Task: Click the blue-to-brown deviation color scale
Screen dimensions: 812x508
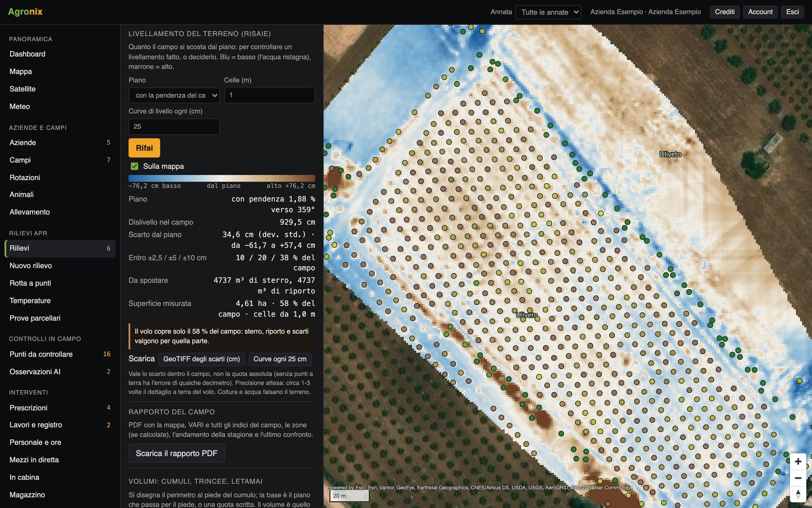Action: (222, 178)
